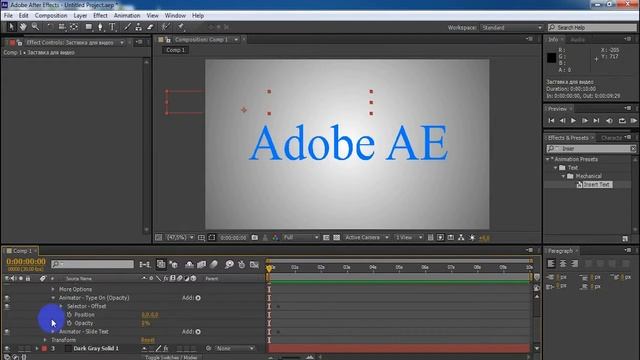Enable Frame Blending for the composition

(x=202, y=264)
